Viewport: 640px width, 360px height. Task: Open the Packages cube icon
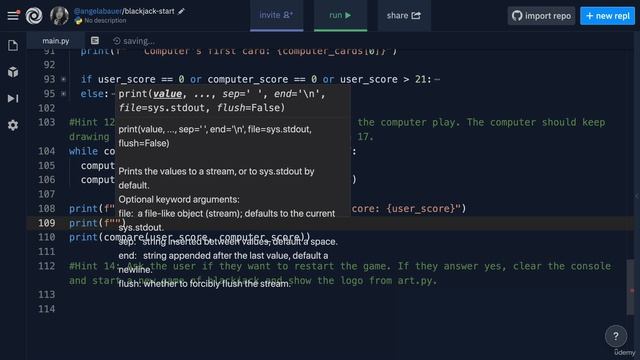(x=13, y=72)
